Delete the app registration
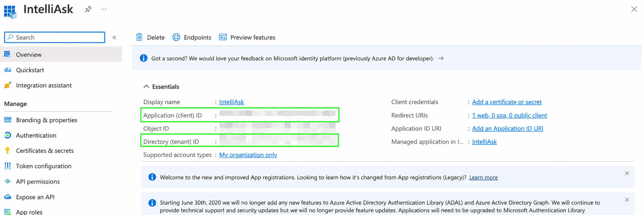 coord(150,37)
